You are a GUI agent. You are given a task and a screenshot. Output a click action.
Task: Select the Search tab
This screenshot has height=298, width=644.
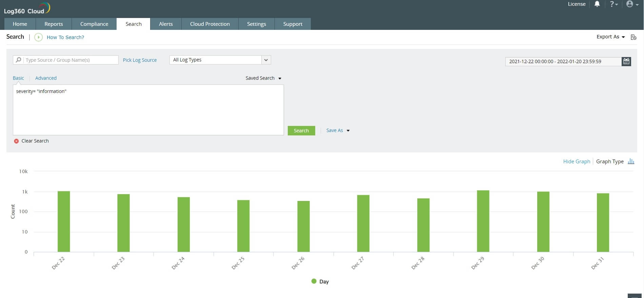pos(134,24)
